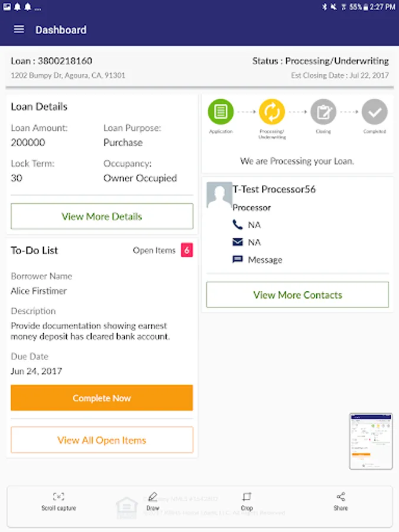This screenshot has width=399, height=532.
Task: Select Scroll capture in screenshot toolbar
Action: [59, 501]
